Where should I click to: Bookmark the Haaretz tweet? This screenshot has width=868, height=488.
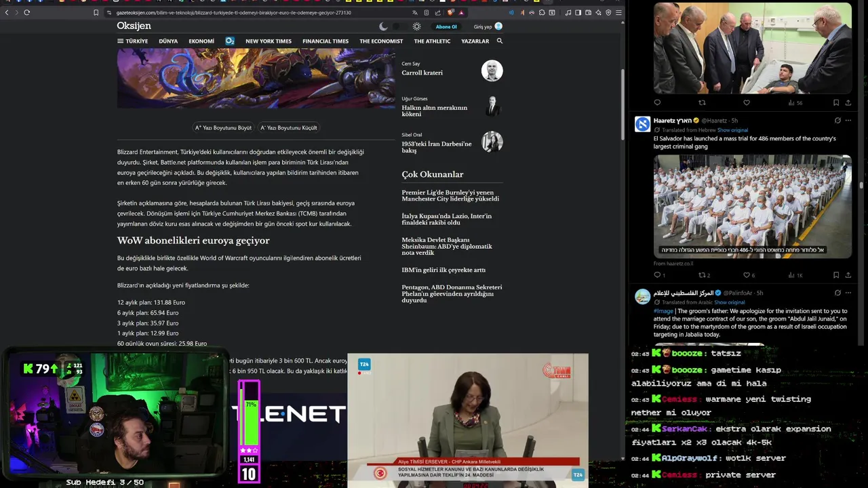[x=836, y=275]
